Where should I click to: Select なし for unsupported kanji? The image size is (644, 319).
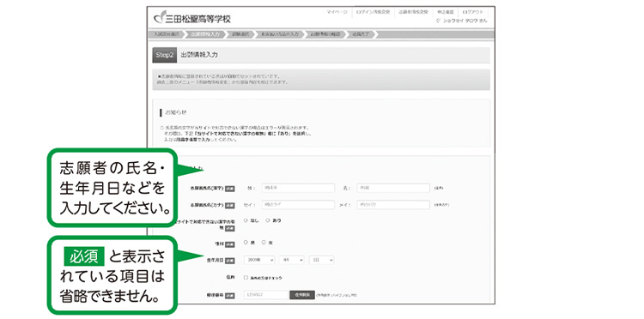pyautogui.click(x=246, y=220)
